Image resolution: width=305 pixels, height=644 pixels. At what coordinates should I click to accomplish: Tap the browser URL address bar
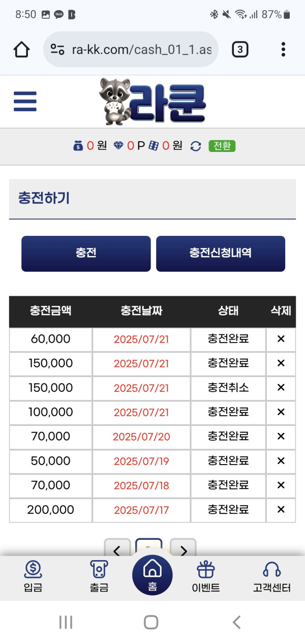click(131, 49)
